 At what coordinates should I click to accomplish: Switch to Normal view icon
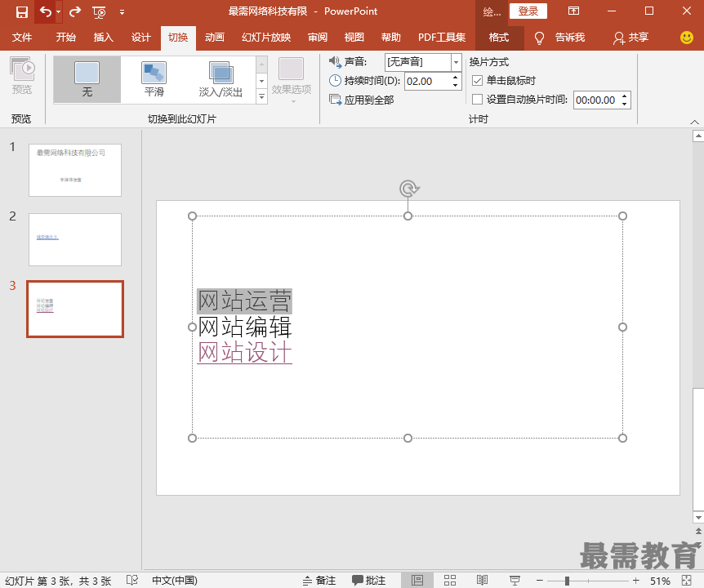(417, 581)
